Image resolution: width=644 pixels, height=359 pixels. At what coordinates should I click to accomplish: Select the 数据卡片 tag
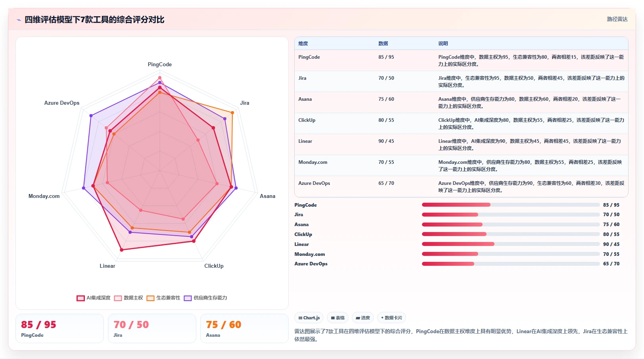[x=391, y=318]
